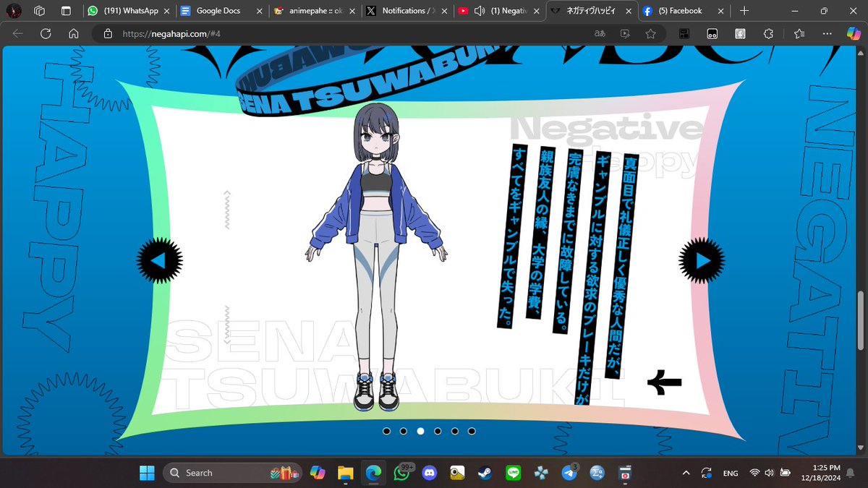Click the left arrow to show previous character
The width and height of the screenshot is (868, 488).
[160, 260]
